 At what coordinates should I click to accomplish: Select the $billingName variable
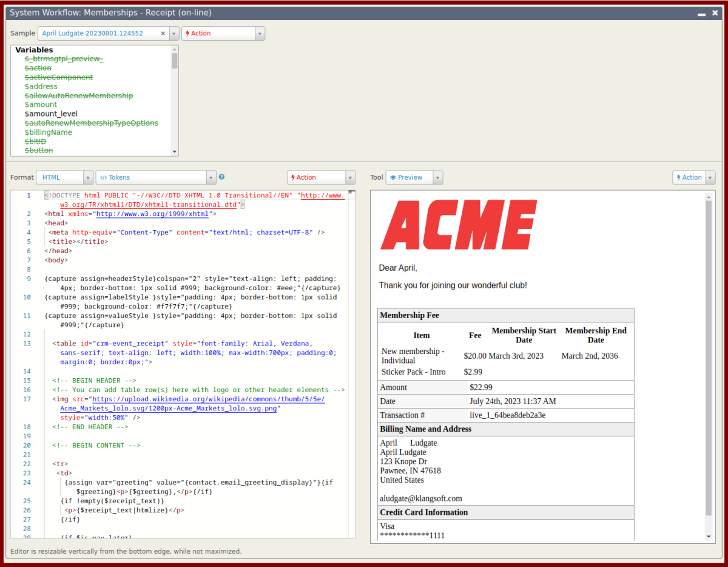[49, 132]
